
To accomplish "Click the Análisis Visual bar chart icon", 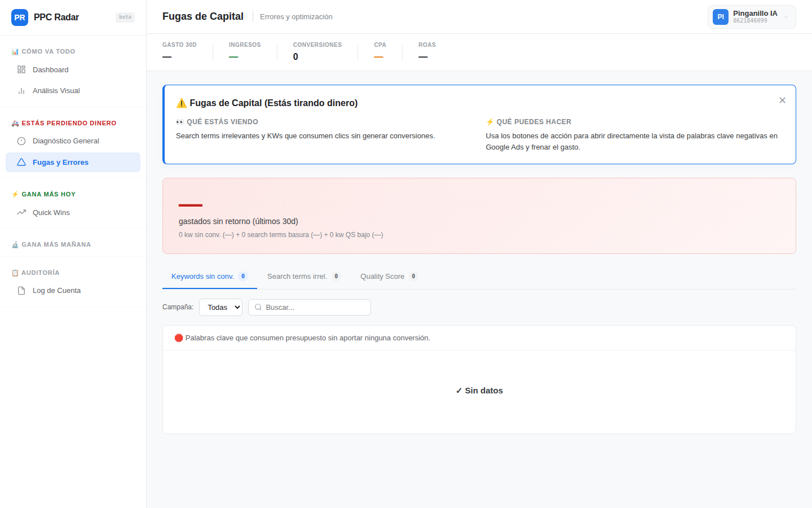I will point(21,90).
